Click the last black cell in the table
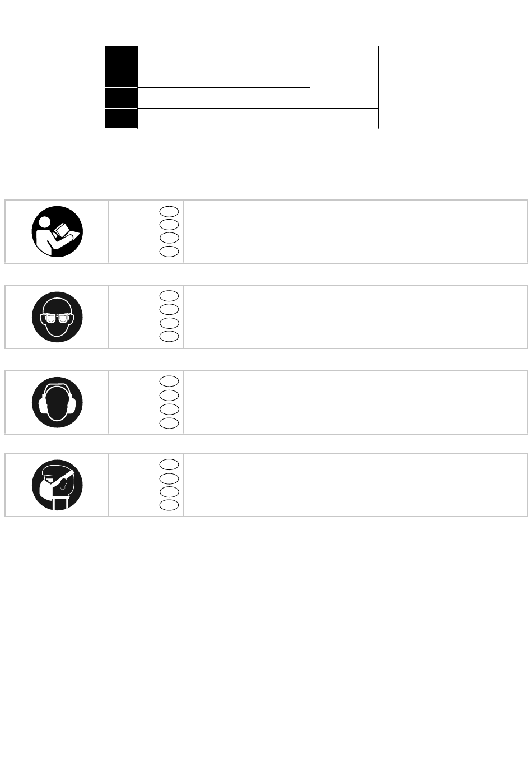 pos(121,119)
